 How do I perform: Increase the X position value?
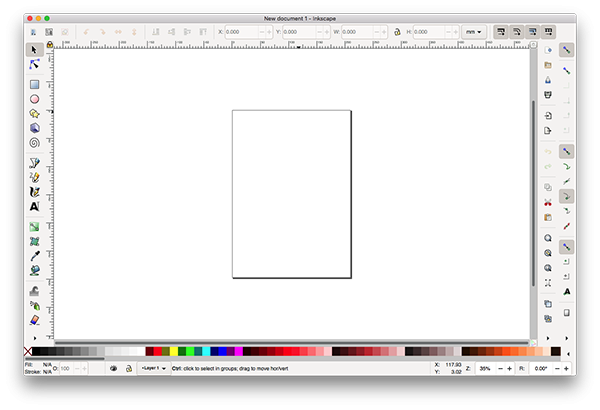[x=269, y=32]
